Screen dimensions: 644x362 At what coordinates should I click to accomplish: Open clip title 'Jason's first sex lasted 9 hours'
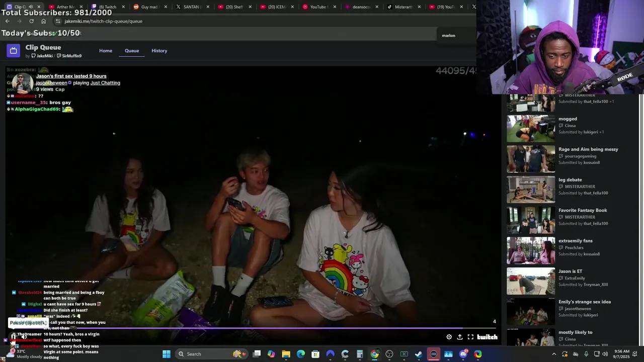71,76
